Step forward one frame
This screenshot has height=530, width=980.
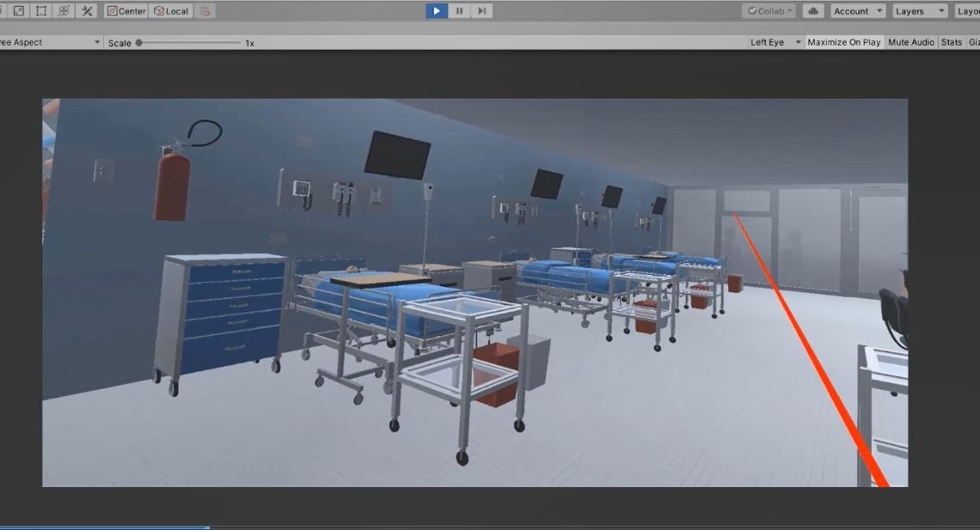pyautogui.click(x=482, y=11)
